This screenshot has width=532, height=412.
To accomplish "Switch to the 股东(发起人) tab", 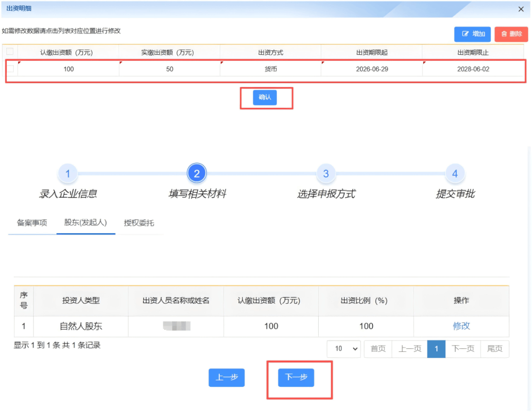I will tap(86, 223).
